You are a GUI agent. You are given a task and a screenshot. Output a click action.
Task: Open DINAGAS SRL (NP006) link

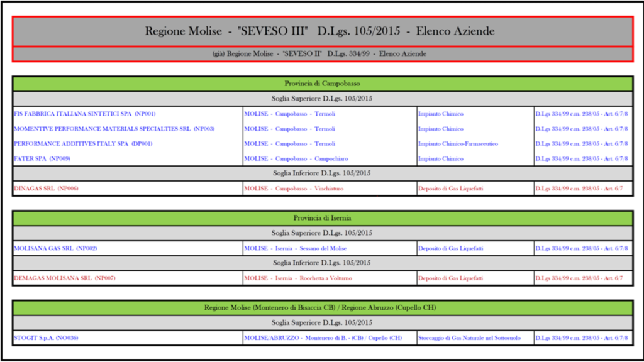[x=46, y=189]
